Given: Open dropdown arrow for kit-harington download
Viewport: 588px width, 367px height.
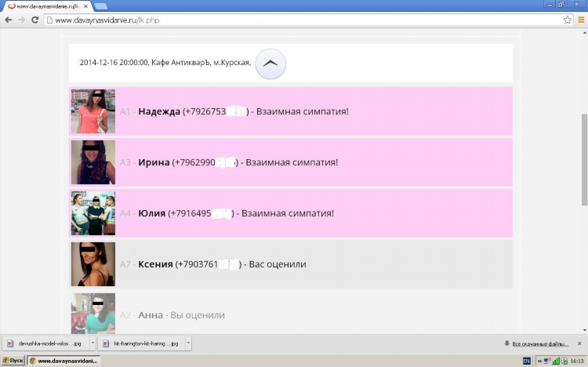Looking at the screenshot, I should [x=189, y=343].
